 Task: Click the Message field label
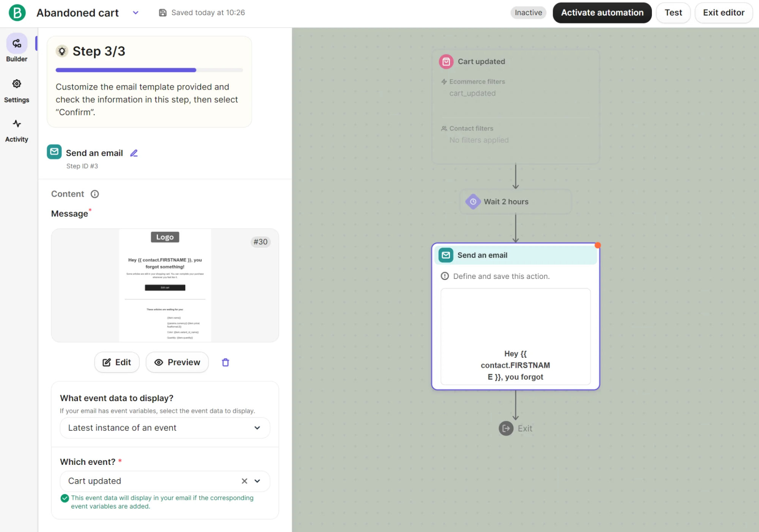(x=69, y=214)
